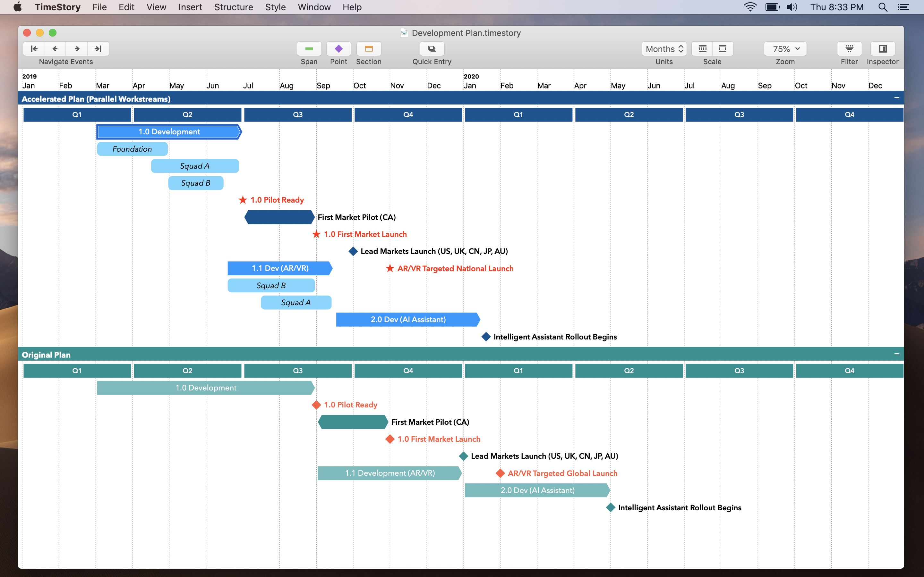Image resolution: width=924 pixels, height=577 pixels.
Task: Open the Filter options
Action: (x=849, y=48)
